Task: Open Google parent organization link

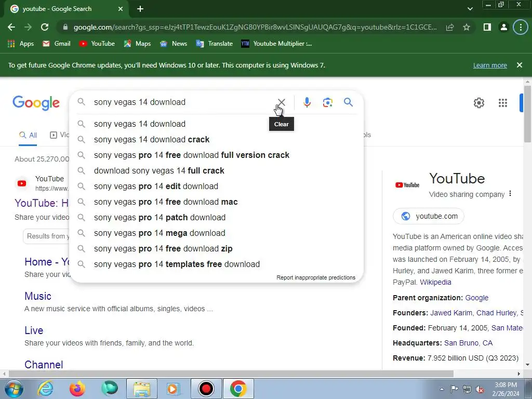Action: [477, 298]
